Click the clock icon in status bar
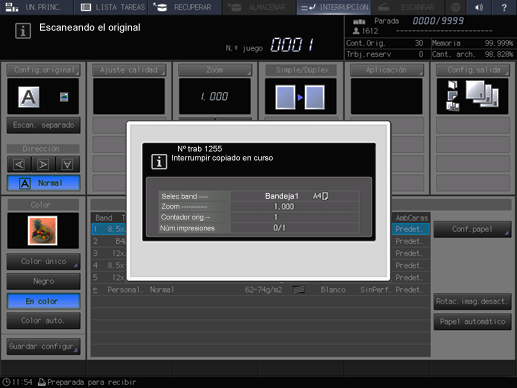 6,382
